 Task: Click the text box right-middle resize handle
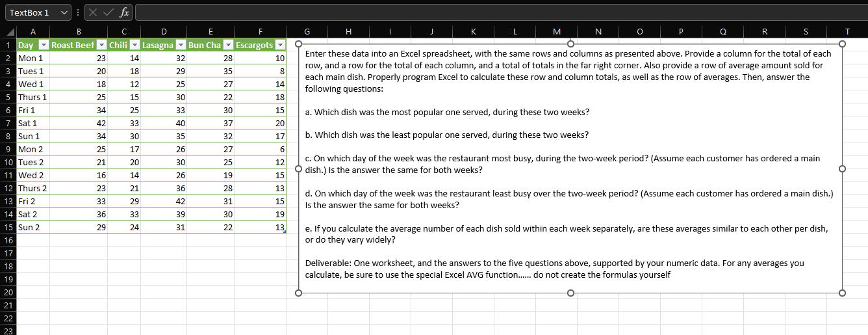click(x=842, y=168)
